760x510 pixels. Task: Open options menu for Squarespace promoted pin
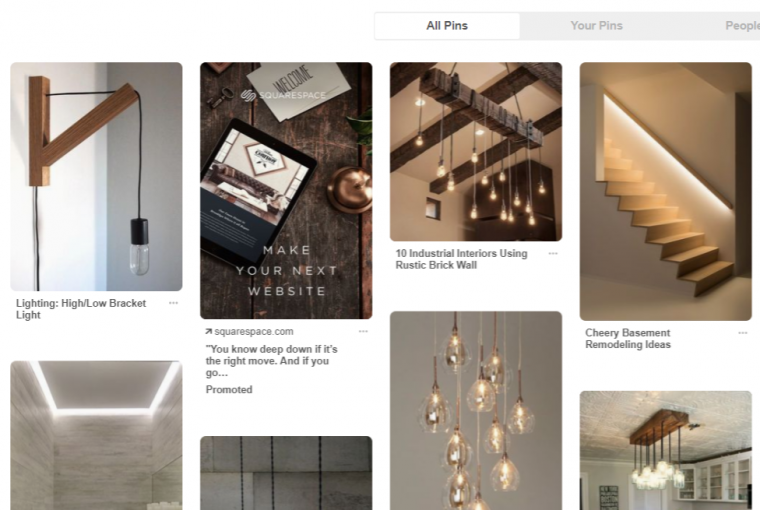pos(363,332)
